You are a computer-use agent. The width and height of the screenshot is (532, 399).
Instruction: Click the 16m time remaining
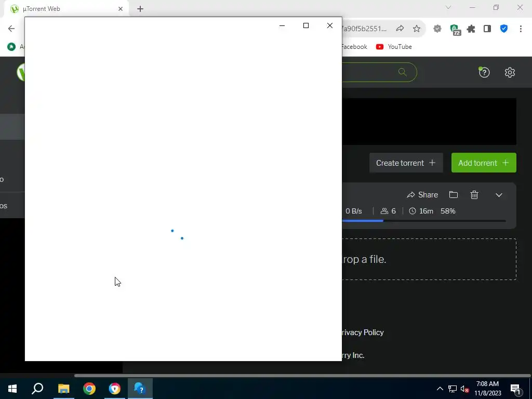click(x=421, y=211)
